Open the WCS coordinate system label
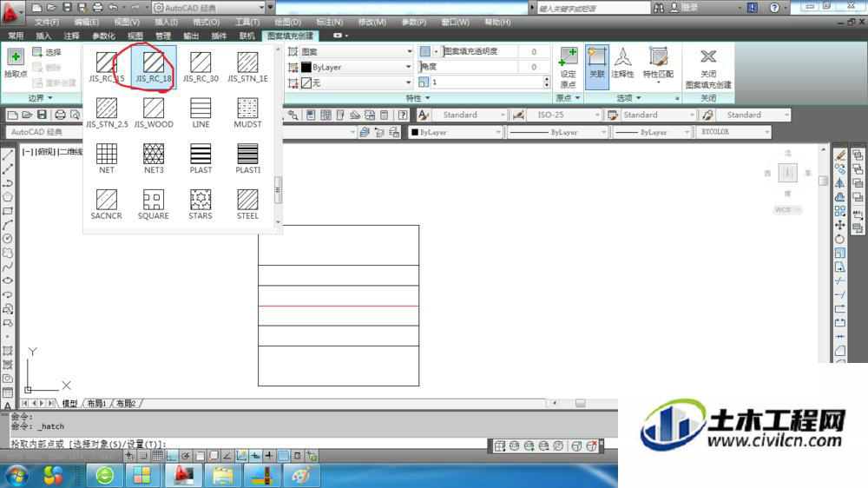Screen dimensions: 868x488 click(x=786, y=209)
